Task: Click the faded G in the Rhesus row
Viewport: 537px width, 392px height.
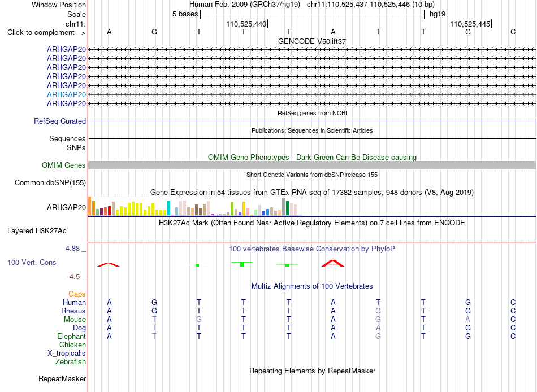Action: tap(378, 311)
